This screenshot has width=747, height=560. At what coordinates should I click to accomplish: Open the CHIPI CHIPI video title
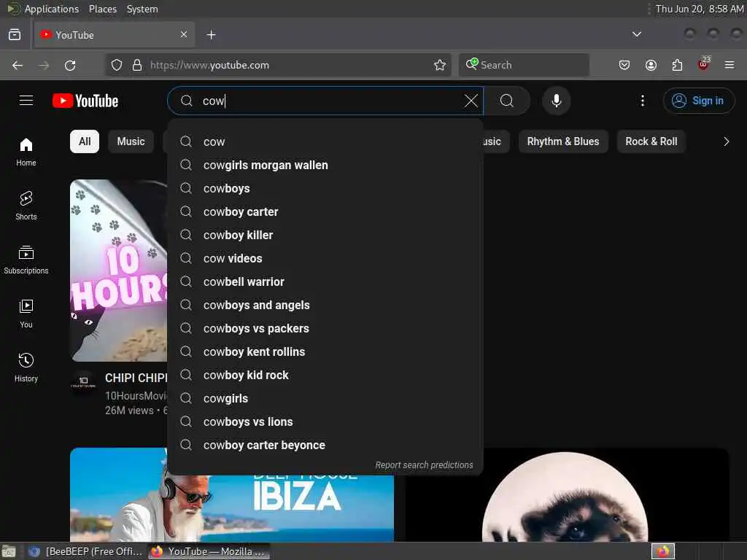(136, 378)
